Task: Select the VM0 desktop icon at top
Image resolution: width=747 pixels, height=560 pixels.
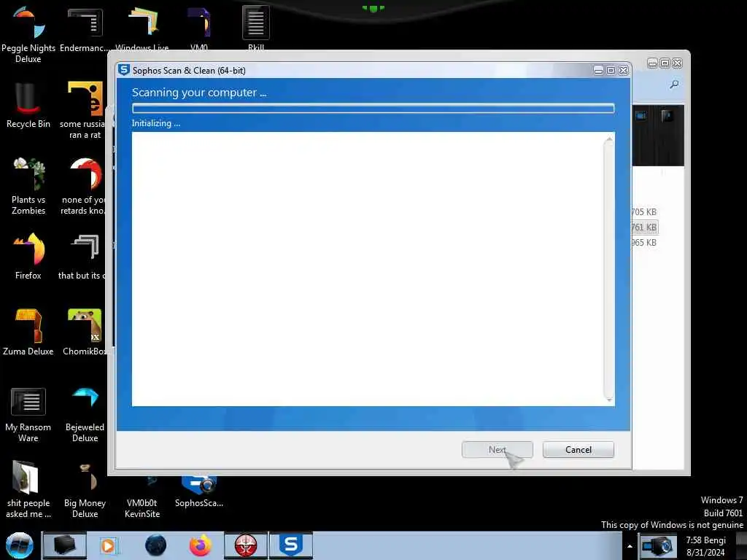Action: pos(199,28)
